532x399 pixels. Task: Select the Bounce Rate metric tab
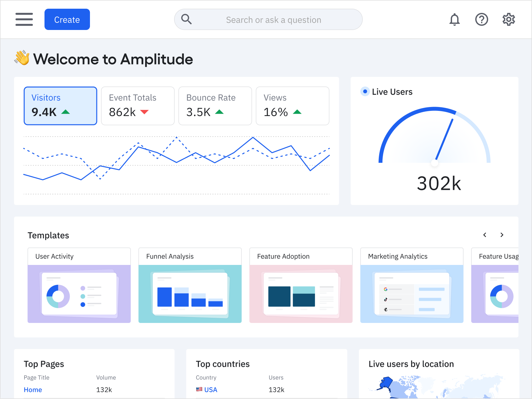pyautogui.click(x=215, y=106)
